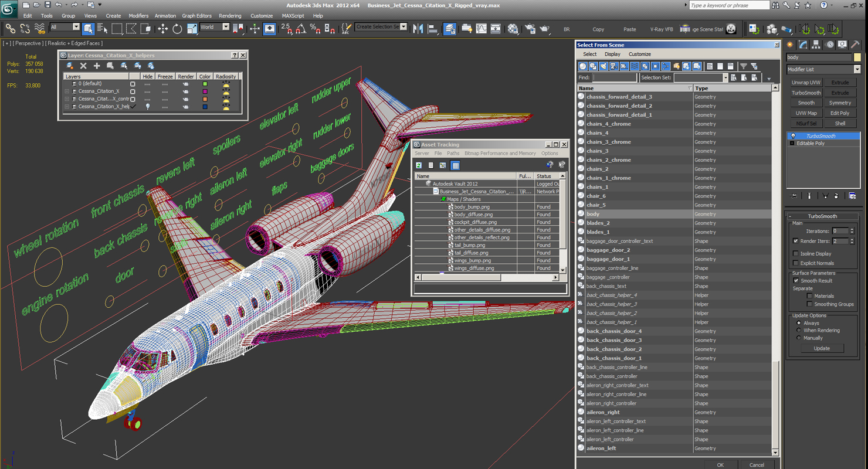
Task: Expand the Cessna_Citation_X layer
Action: click(x=67, y=91)
